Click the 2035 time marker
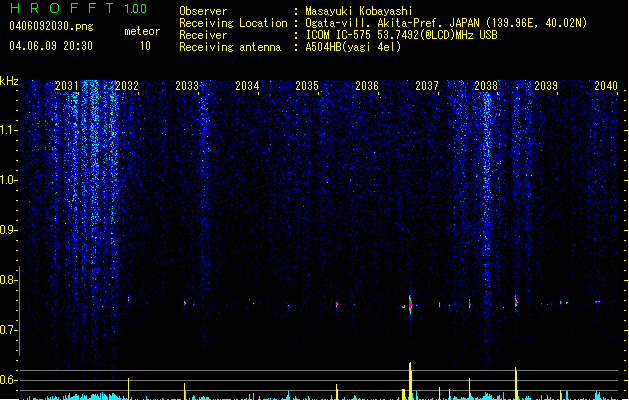Viewport: 629px width, 400px height. pos(307,86)
